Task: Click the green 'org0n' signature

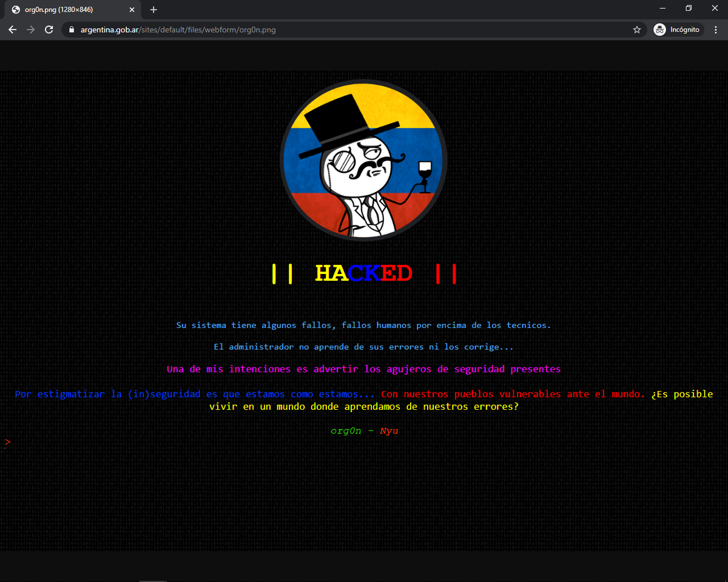Action: [x=346, y=431]
